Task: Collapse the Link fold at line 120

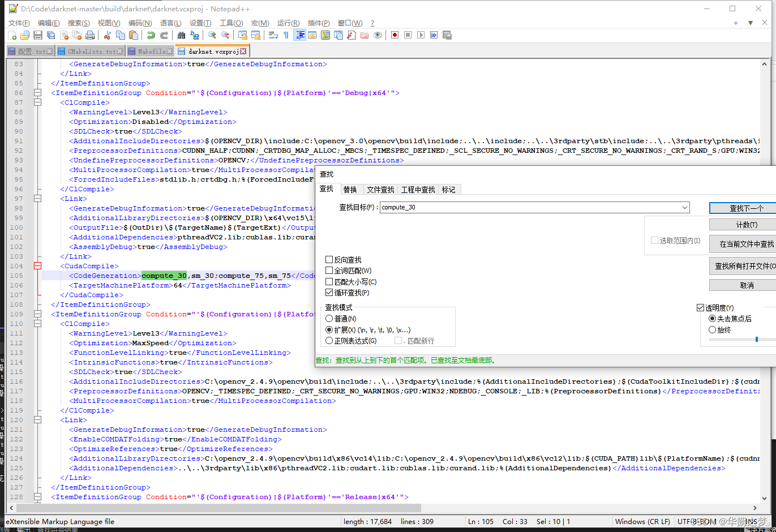Action: (x=37, y=420)
